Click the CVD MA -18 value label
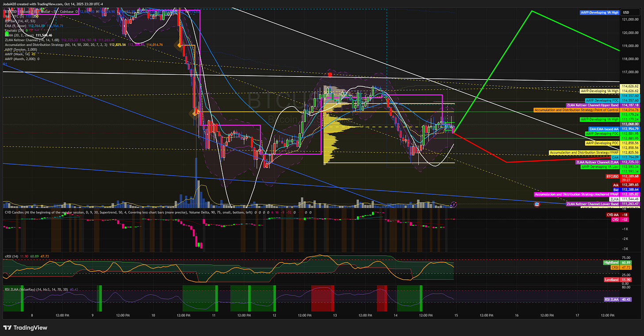This screenshot has height=336, width=644. click(x=618, y=215)
